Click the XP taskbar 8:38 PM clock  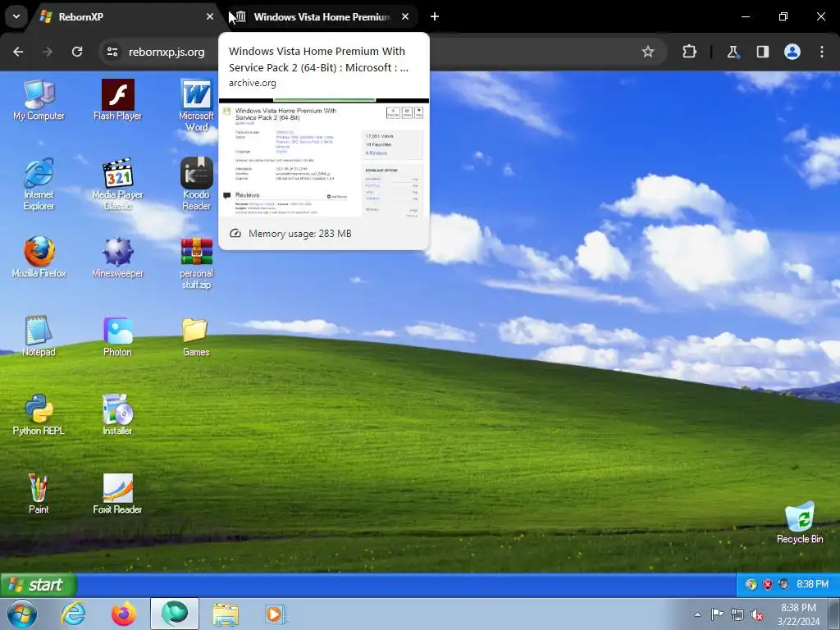(x=812, y=584)
